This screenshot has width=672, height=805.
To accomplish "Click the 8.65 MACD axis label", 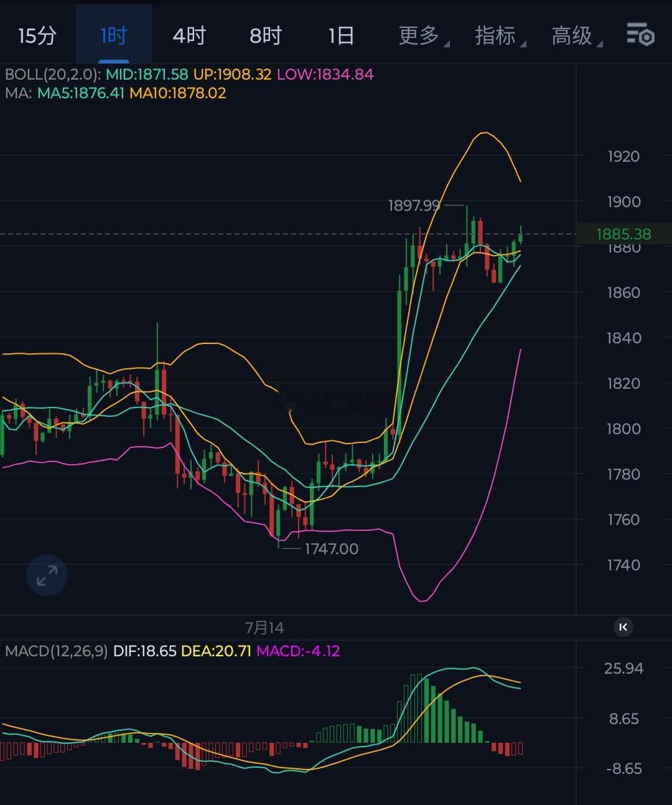I will click(624, 719).
